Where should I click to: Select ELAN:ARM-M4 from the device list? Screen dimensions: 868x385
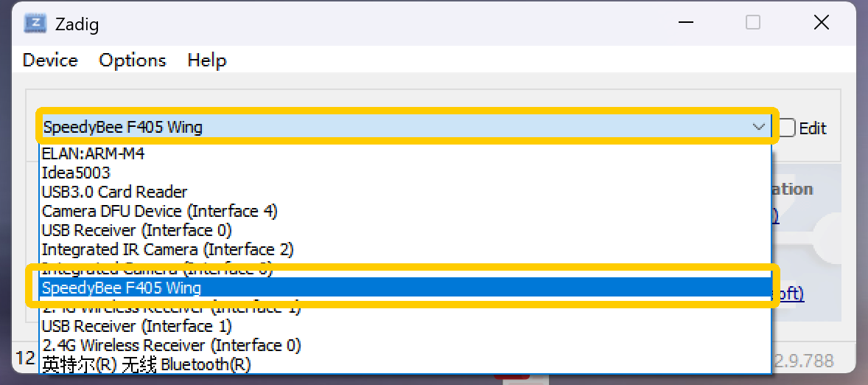tap(404, 153)
